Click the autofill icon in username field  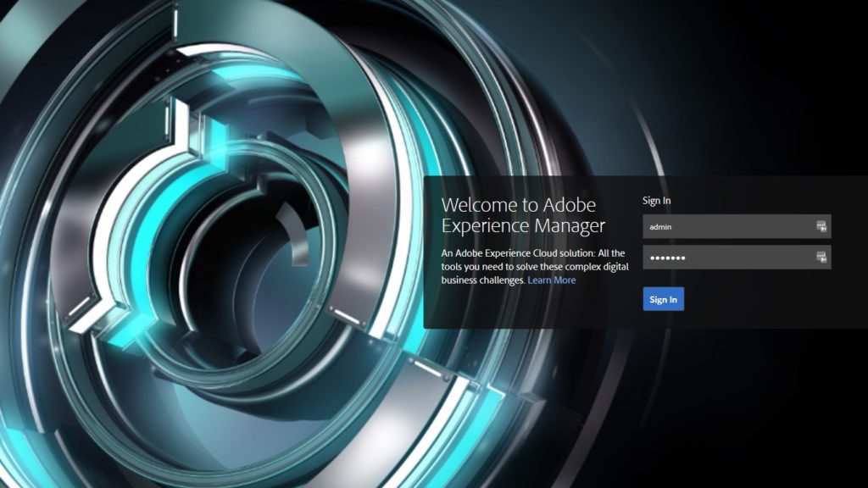(821, 225)
